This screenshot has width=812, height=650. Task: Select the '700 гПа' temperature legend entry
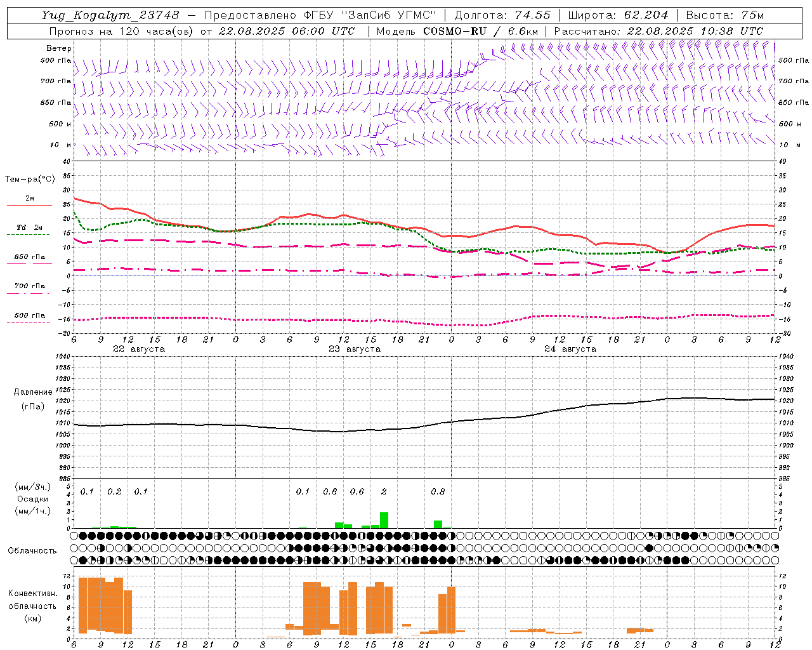pyautogui.click(x=30, y=286)
